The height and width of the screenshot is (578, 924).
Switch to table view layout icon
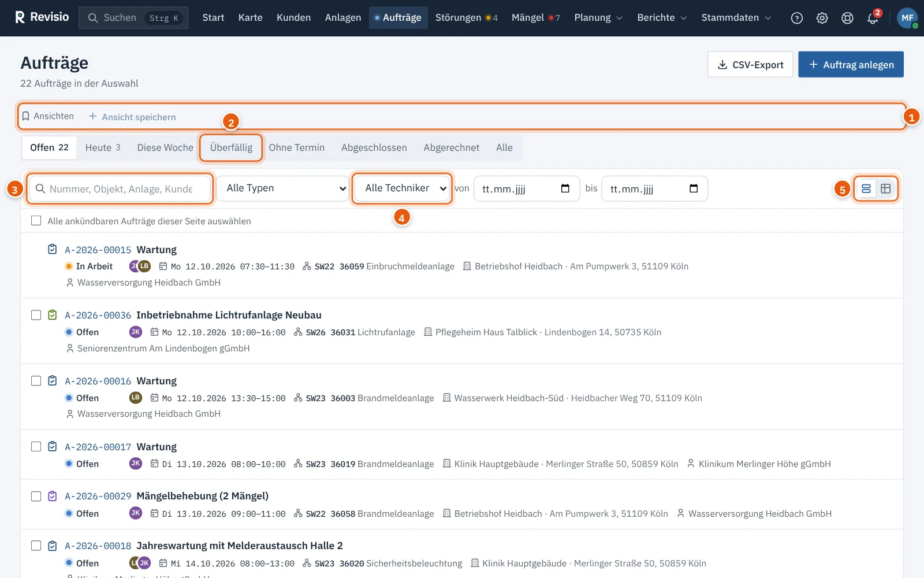click(886, 188)
